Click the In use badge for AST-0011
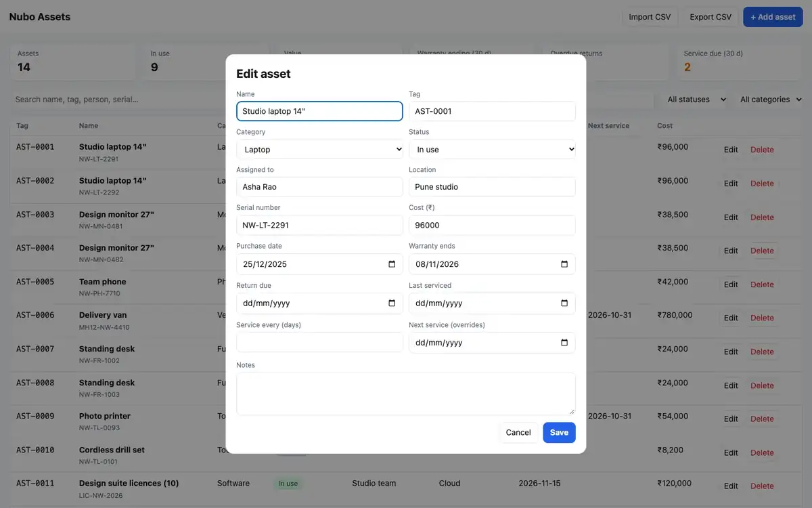812x508 pixels. pos(288,484)
